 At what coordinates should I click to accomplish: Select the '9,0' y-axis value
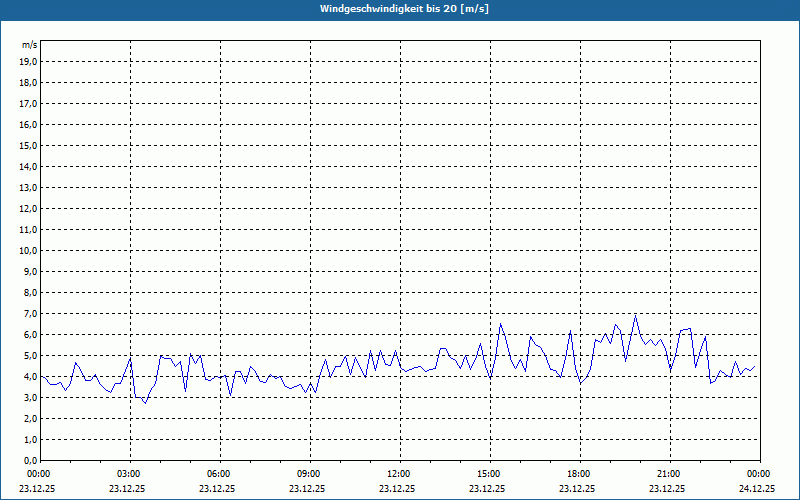click(31, 271)
